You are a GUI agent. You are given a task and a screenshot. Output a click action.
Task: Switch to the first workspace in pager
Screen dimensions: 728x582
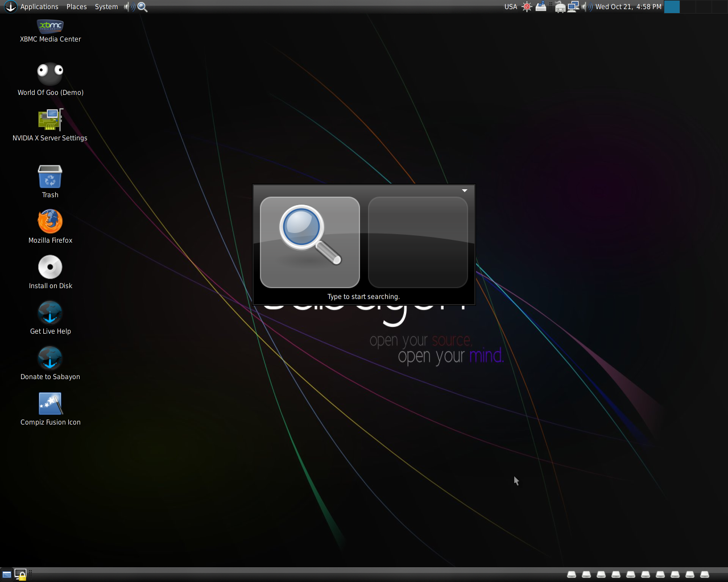pyautogui.click(x=672, y=7)
